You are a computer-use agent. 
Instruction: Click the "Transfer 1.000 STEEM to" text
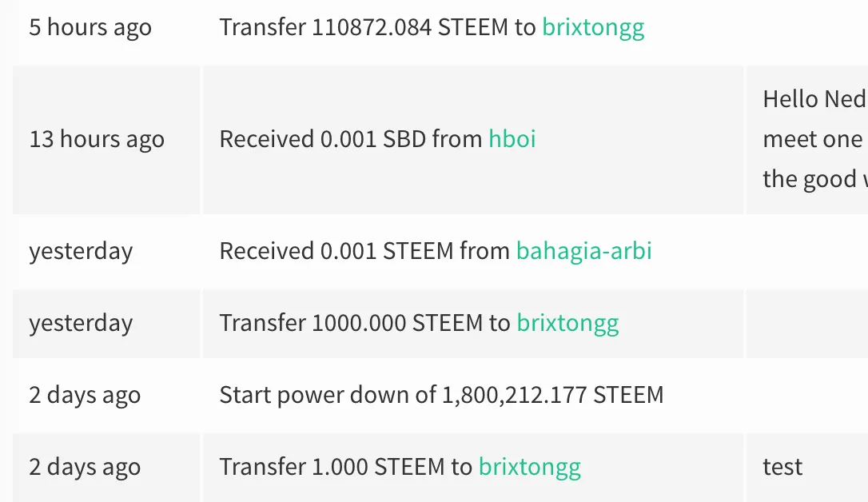pos(345,468)
